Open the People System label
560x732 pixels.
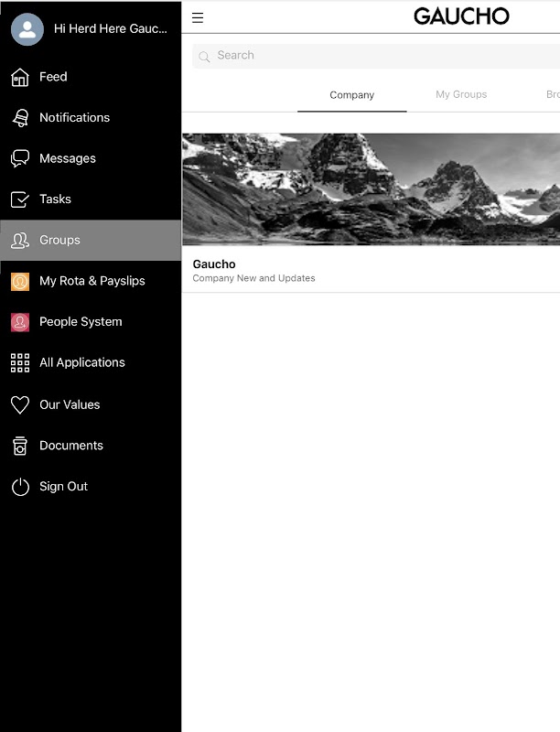81,322
